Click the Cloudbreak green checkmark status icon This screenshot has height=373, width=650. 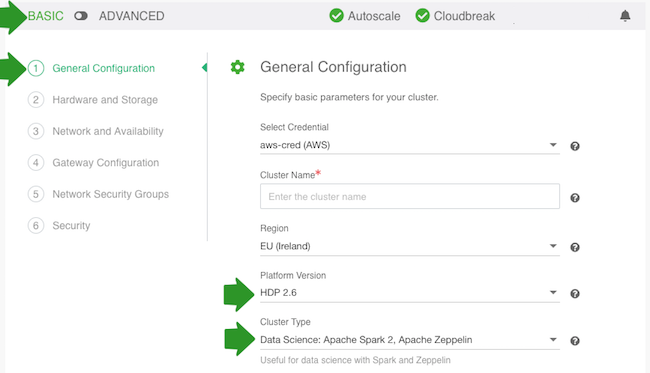pyautogui.click(x=422, y=16)
